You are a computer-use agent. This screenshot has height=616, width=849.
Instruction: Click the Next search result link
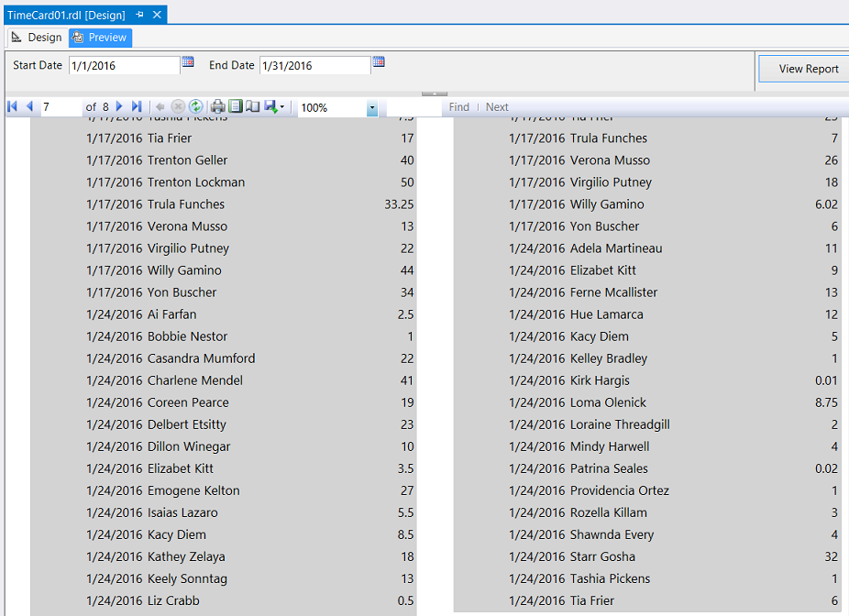(497, 107)
